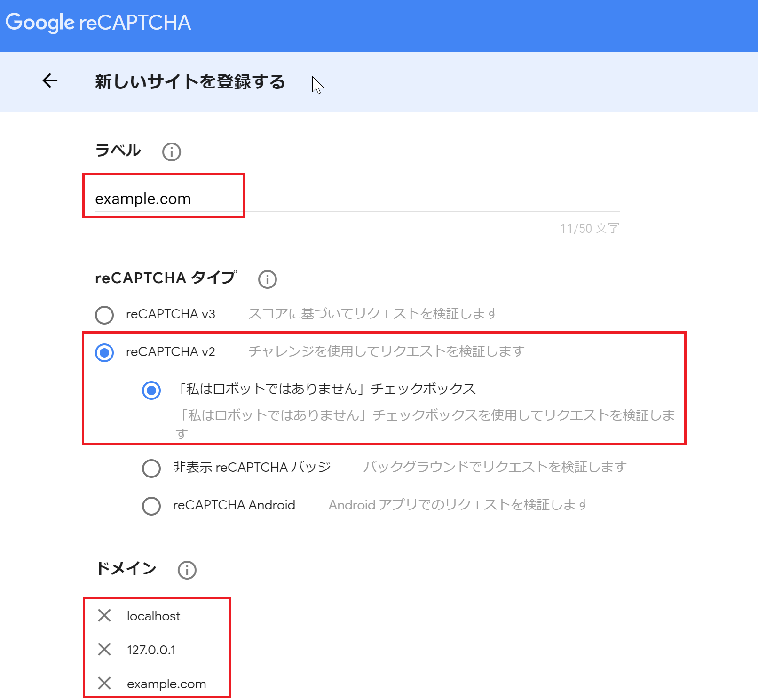
Task: Click the info icon next to ドメイン
Action: tap(187, 570)
